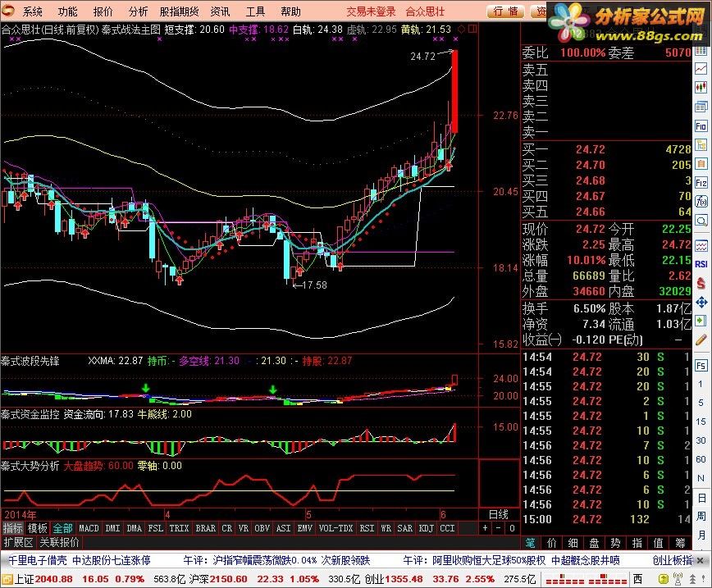Open the multi-window icon in sidebar
The height and width of the screenshot is (588, 712).
pos(701,107)
